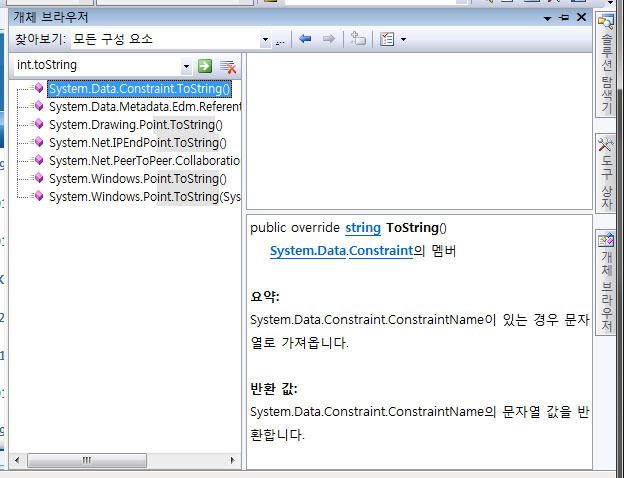This screenshot has height=478, width=624.
Task: Close the 개체 브라우저 panel
Action: click(x=581, y=17)
